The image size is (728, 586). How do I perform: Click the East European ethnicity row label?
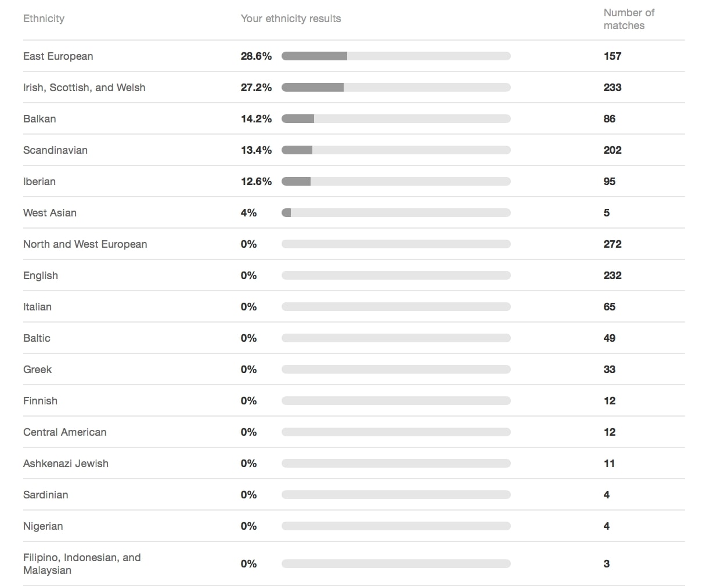[58, 56]
